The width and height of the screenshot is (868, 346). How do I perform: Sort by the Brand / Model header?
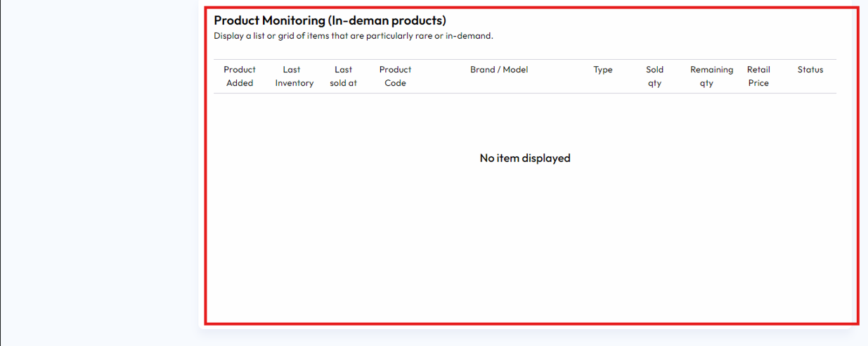(x=499, y=70)
